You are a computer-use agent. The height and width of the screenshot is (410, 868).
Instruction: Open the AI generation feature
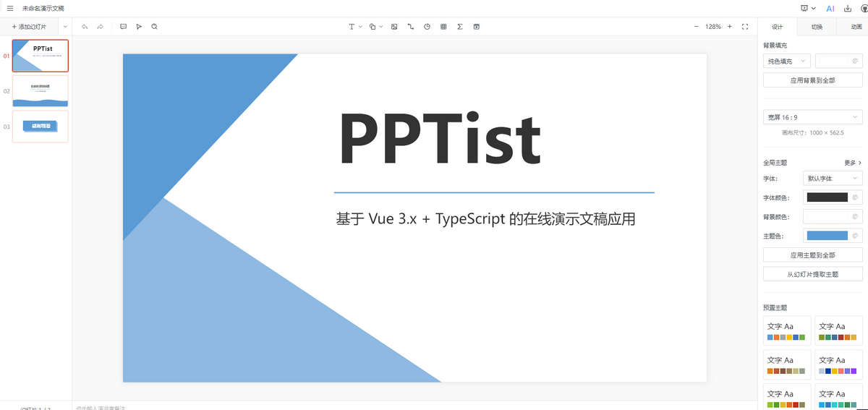click(830, 8)
